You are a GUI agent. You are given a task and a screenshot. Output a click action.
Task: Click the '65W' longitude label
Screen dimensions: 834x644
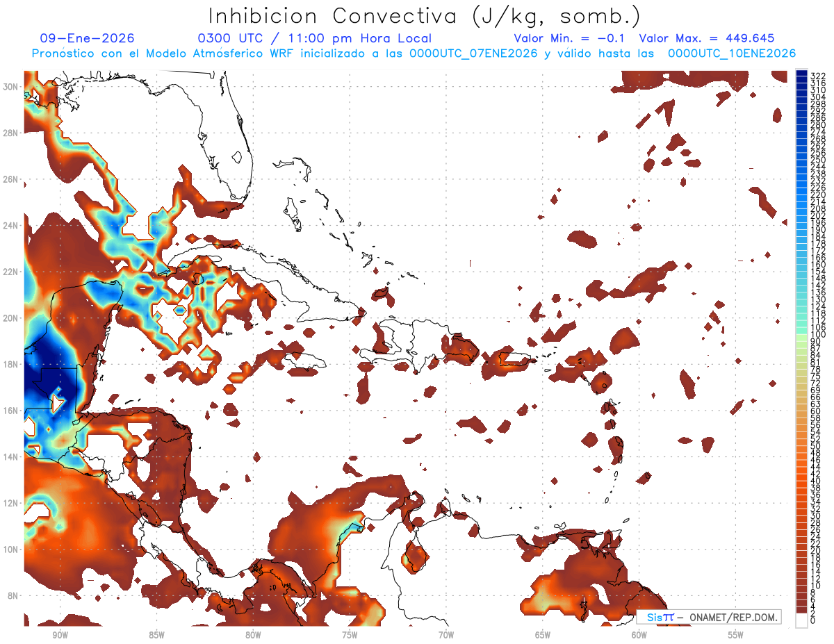click(x=543, y=635)
